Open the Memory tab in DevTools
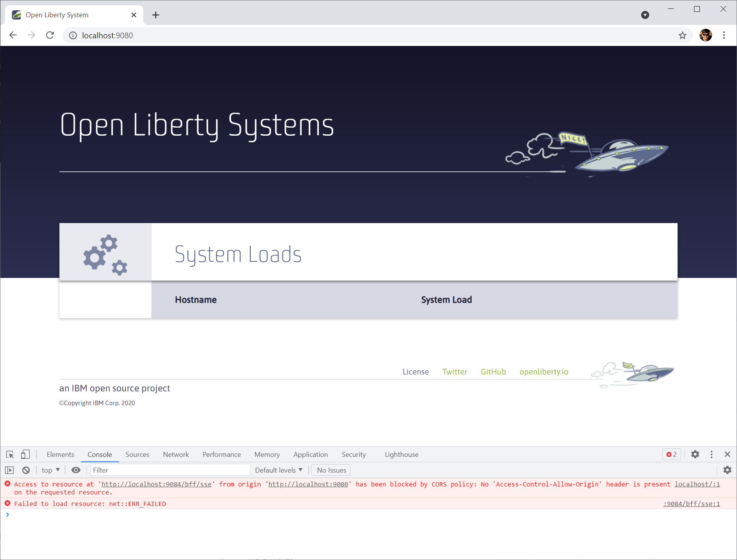 click(x=267, y=455)
